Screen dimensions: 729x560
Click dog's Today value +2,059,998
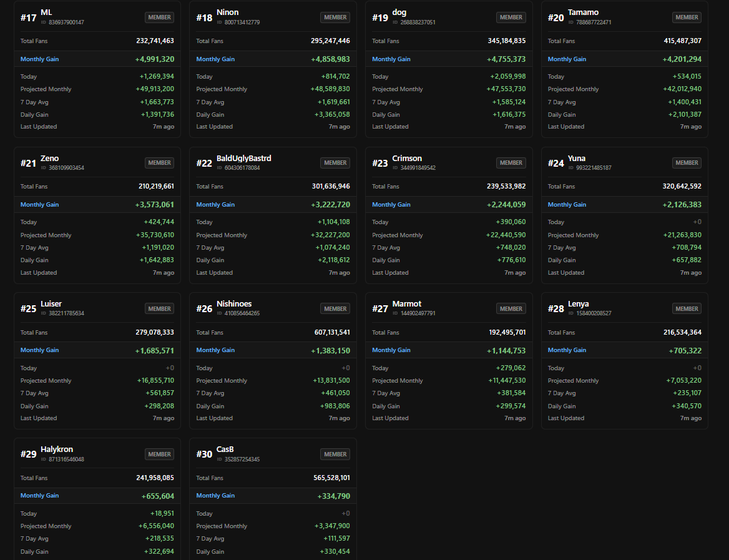[507, 76]
